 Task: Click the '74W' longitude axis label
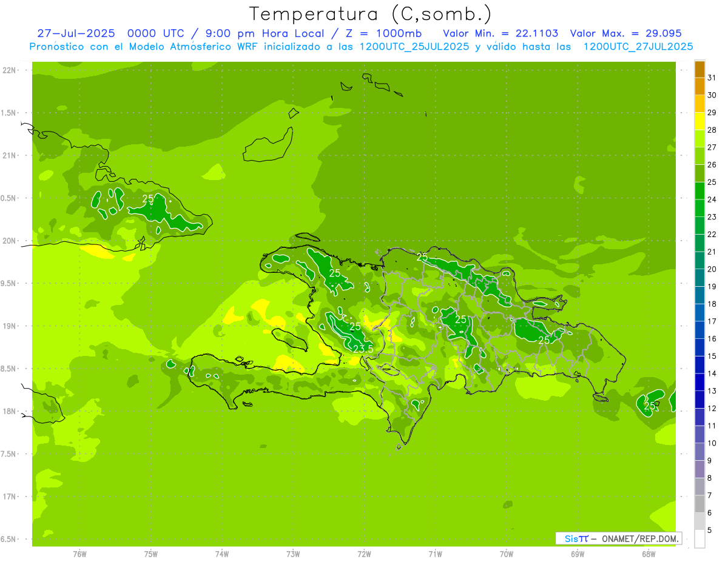point(222,554)
